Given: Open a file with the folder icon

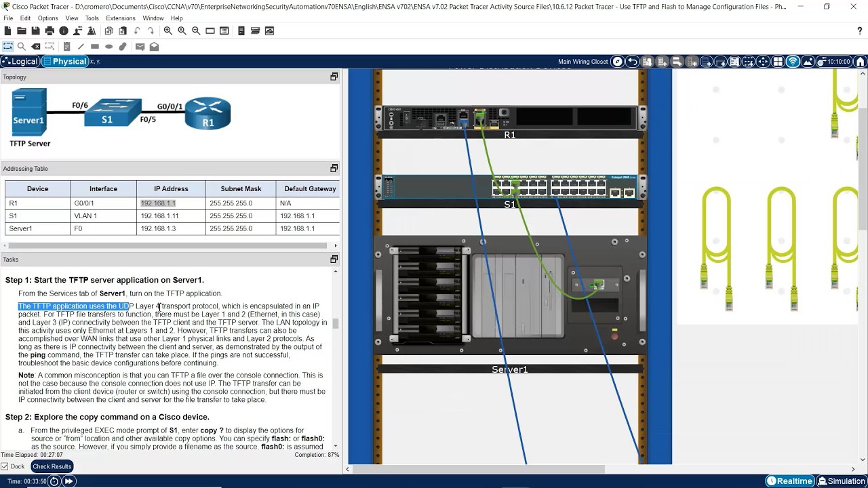Looking at the screenshot, I should tap(22, 31).
